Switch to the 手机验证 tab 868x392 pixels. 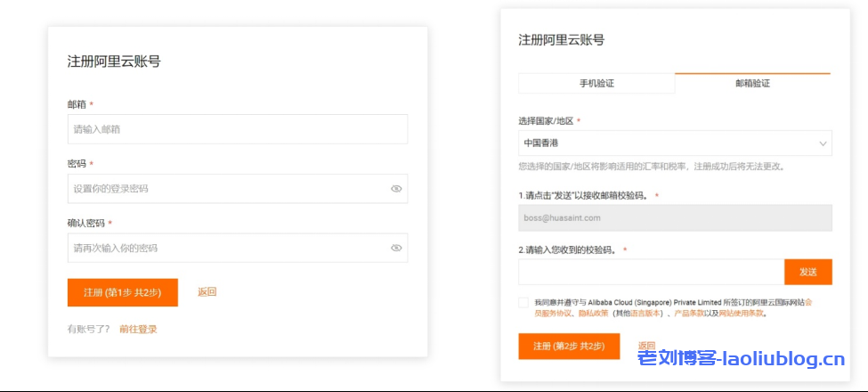pyautogui.click(x=596, y=84)
